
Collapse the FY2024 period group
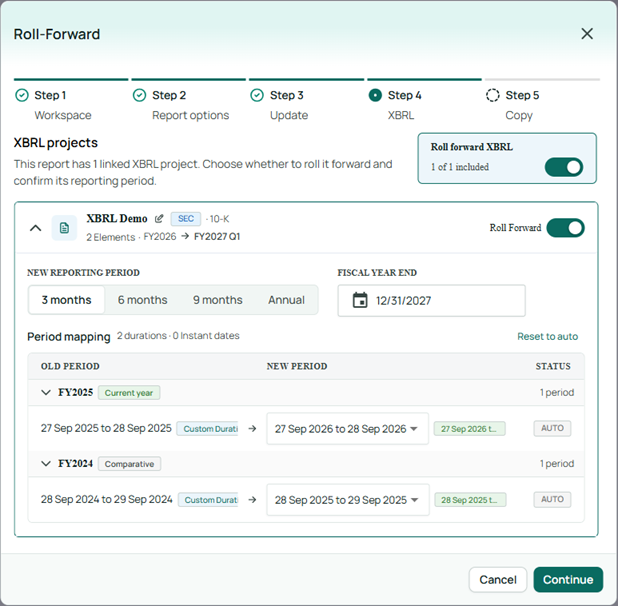point(46,463)
